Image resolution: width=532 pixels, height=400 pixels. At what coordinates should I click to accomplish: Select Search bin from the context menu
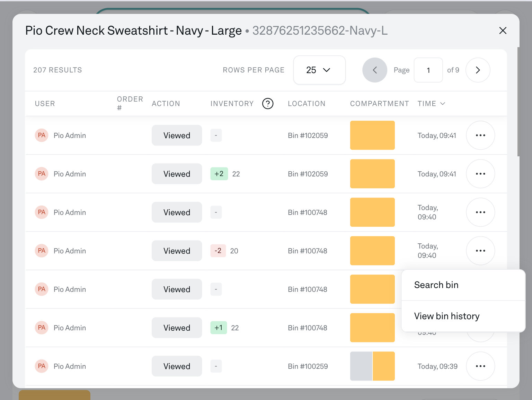436,285
